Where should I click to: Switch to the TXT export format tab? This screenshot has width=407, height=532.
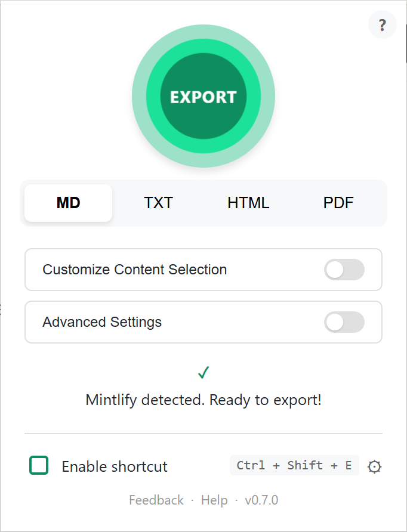(158, 203)
